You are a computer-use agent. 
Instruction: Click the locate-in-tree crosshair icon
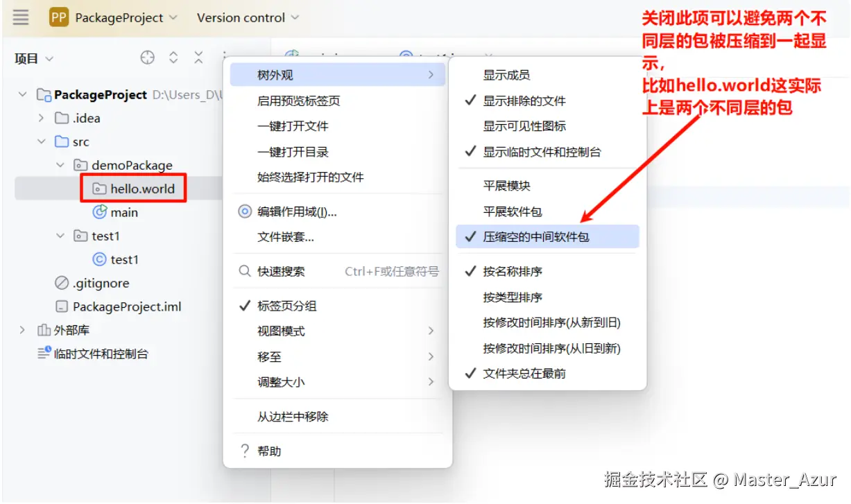[x=148, y=58]
